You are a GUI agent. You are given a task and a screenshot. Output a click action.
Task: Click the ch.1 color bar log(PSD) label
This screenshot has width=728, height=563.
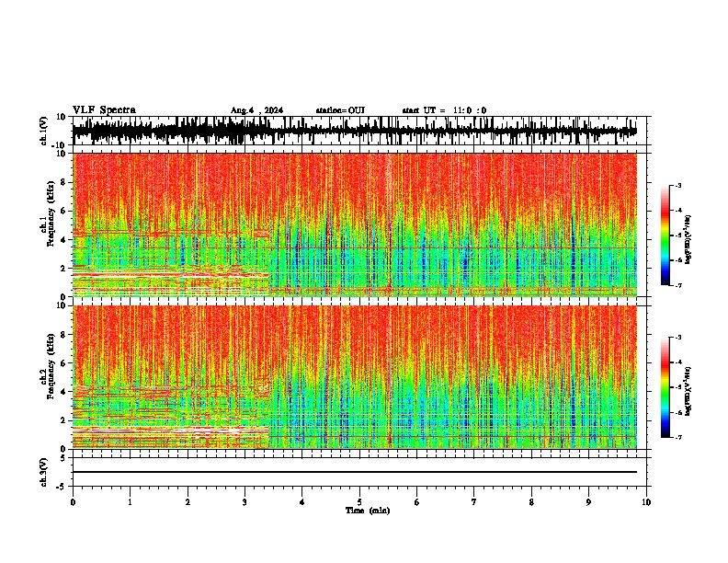click(x=688, y=239)
